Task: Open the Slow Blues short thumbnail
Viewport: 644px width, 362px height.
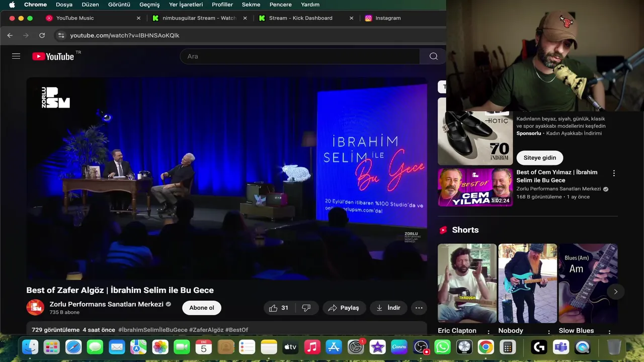Action: pos(588,283)
